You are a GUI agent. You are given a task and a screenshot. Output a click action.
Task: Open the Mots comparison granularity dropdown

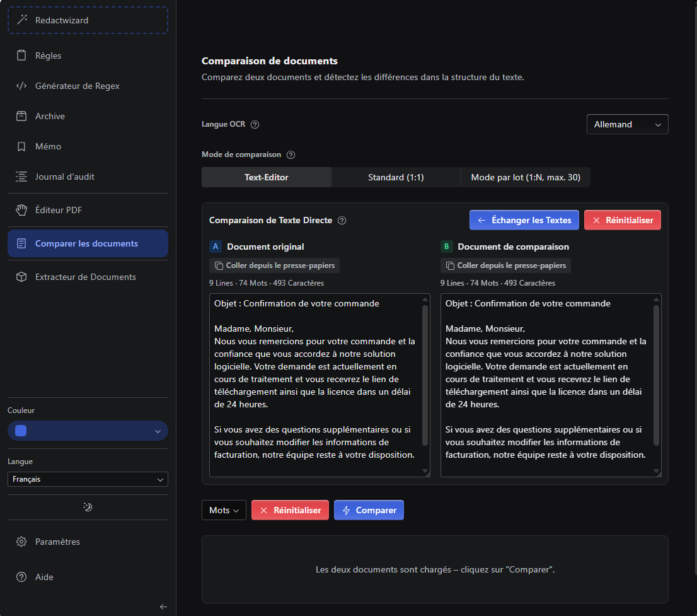pyautogui.click(x=224, y=510)
